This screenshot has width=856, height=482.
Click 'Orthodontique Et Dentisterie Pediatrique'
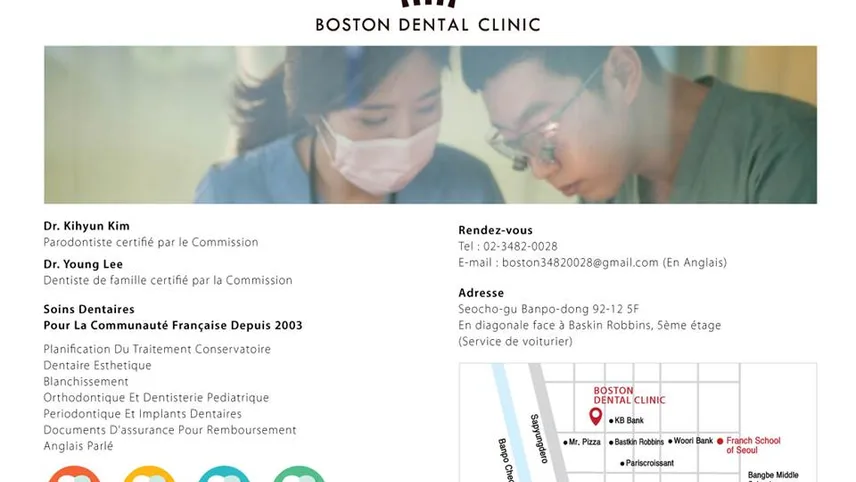[156, 398]
